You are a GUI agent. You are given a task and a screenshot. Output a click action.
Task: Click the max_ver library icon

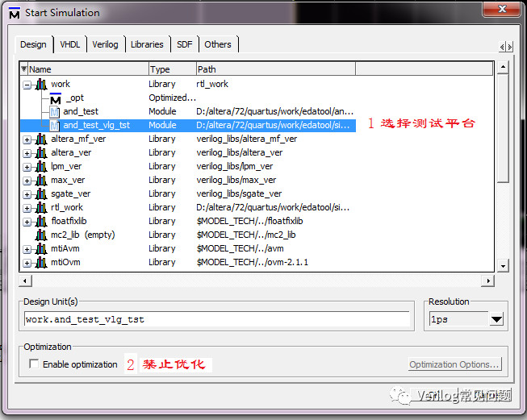[x=41, y=181]
